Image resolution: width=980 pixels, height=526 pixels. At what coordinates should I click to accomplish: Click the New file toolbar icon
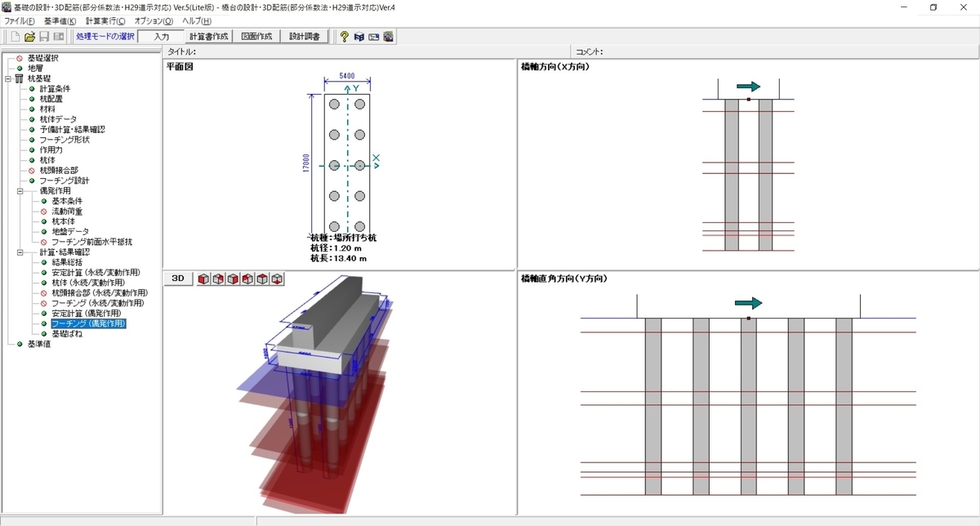(16, 37)
